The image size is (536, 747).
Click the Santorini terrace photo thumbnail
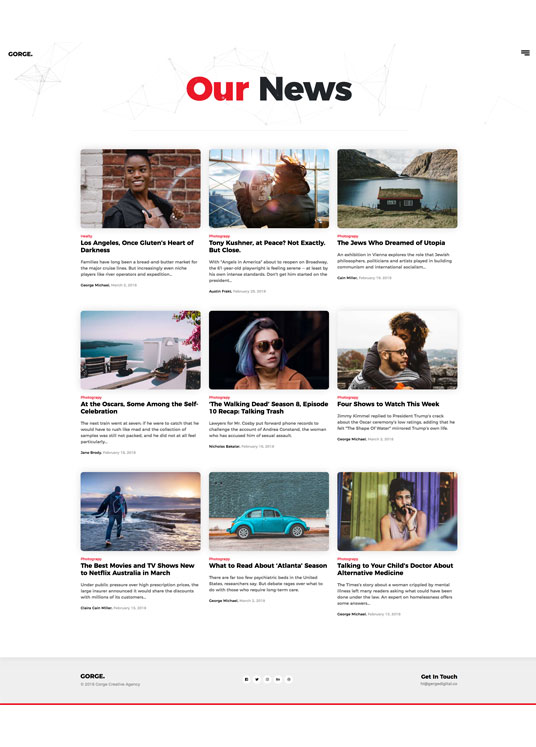pyautogui.click(x=141, y=350)
